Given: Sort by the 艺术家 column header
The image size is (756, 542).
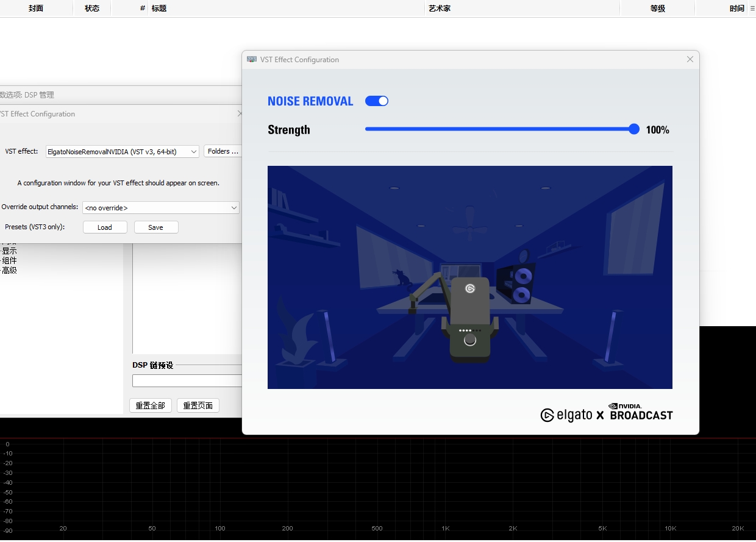Looking at the screenshot, I should 439,9.
